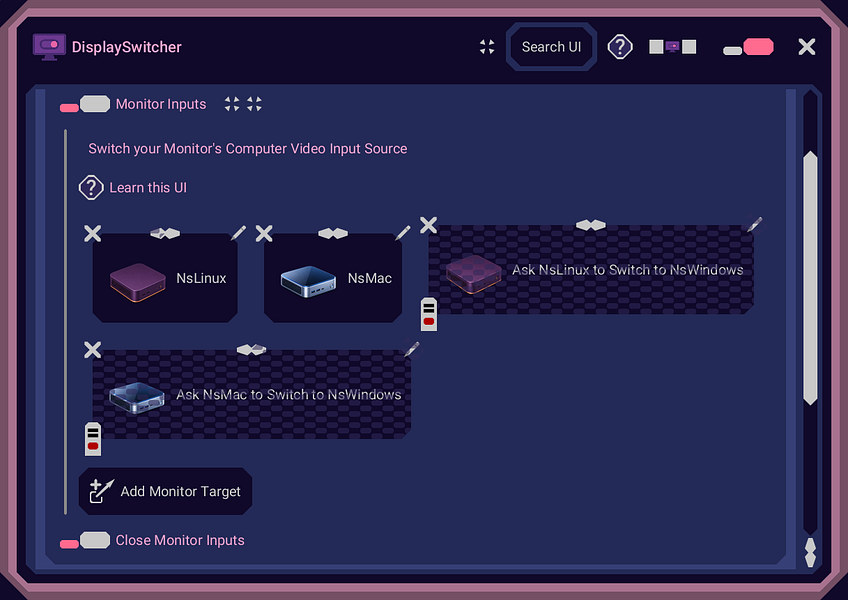Click the left collapse icon beside Monitor Inputs

pos(232,104)
